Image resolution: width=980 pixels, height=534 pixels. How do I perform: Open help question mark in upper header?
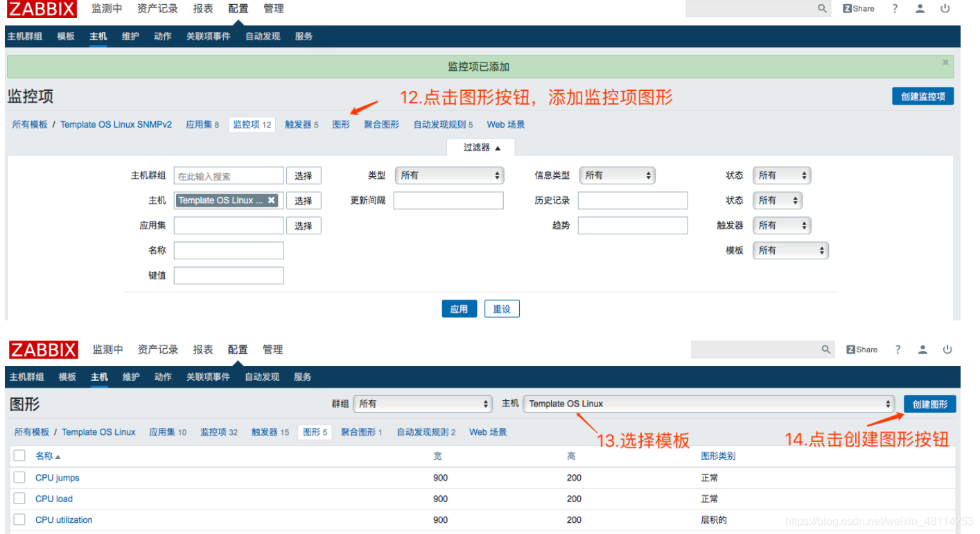click(x=895, y=8)
